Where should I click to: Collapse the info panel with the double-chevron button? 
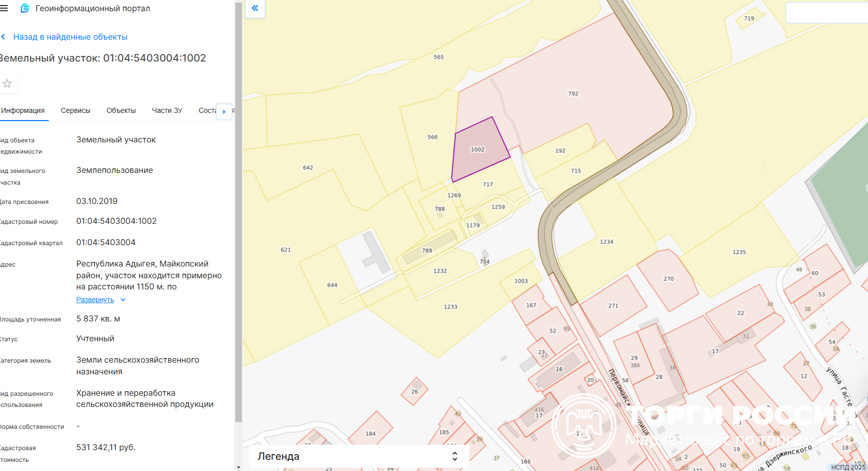[x=255, y=8]
